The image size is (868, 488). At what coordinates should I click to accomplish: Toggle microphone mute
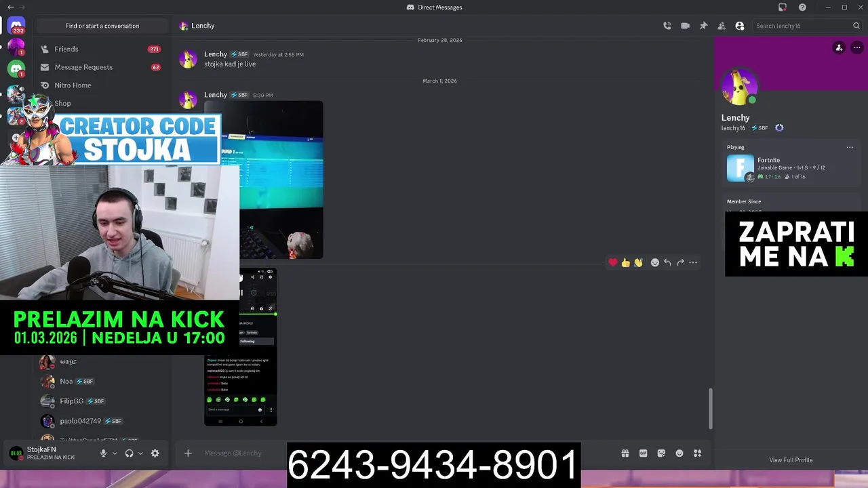tap(104, 453)
